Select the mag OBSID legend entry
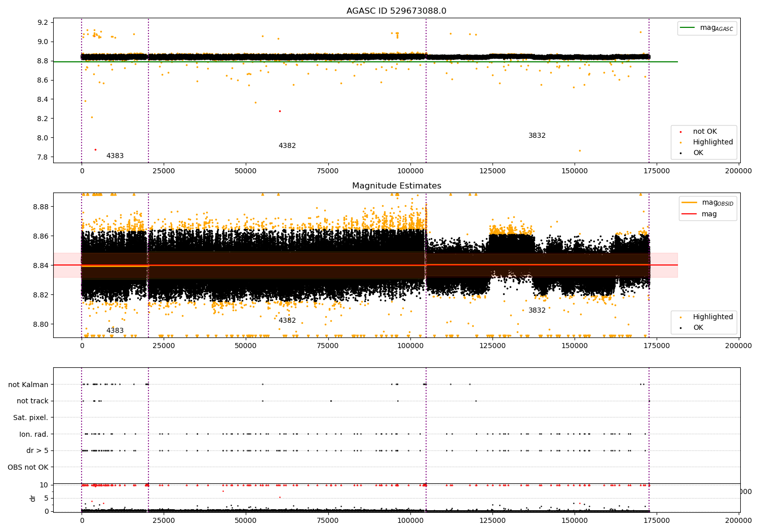 click(x=708, y=203)
